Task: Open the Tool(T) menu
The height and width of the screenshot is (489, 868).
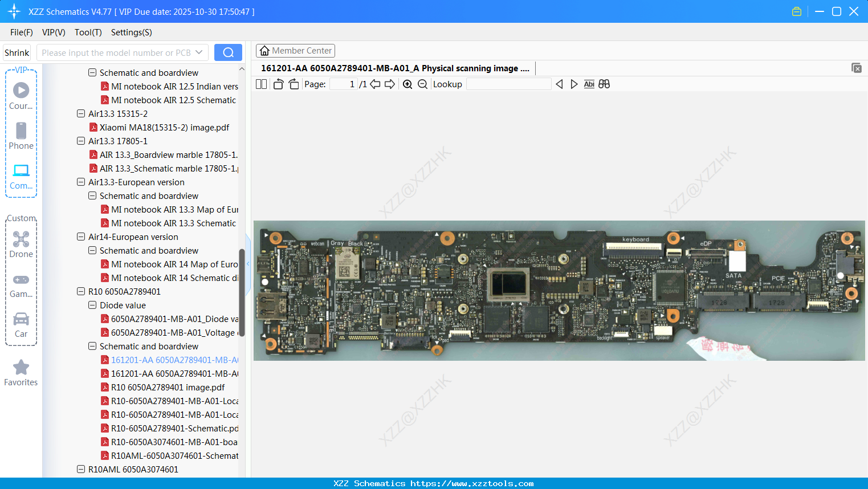Action: tap(88, 32)
